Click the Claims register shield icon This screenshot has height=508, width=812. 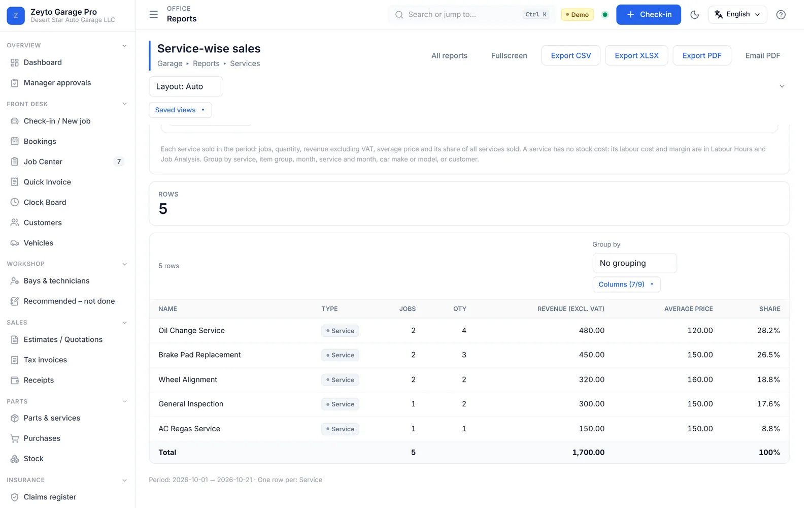tap(15, 497)
